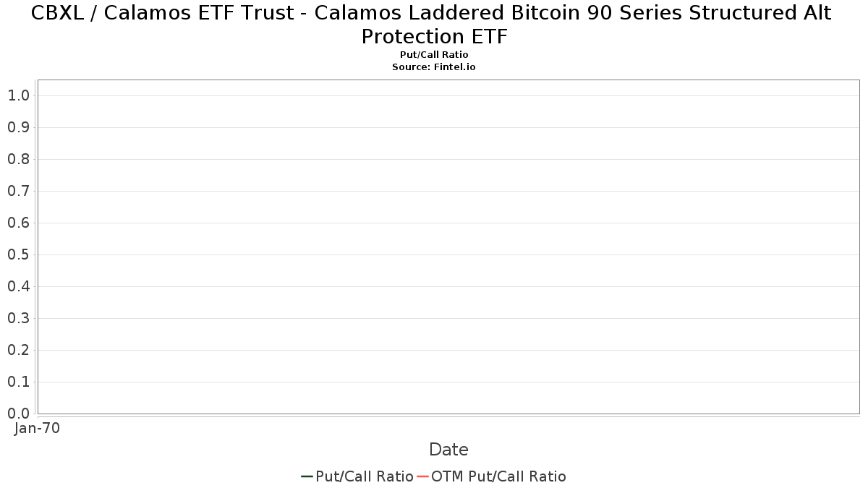Click the 0.4 y-axis label
This screenshot has width=868, height=488.
pos(18,286)
